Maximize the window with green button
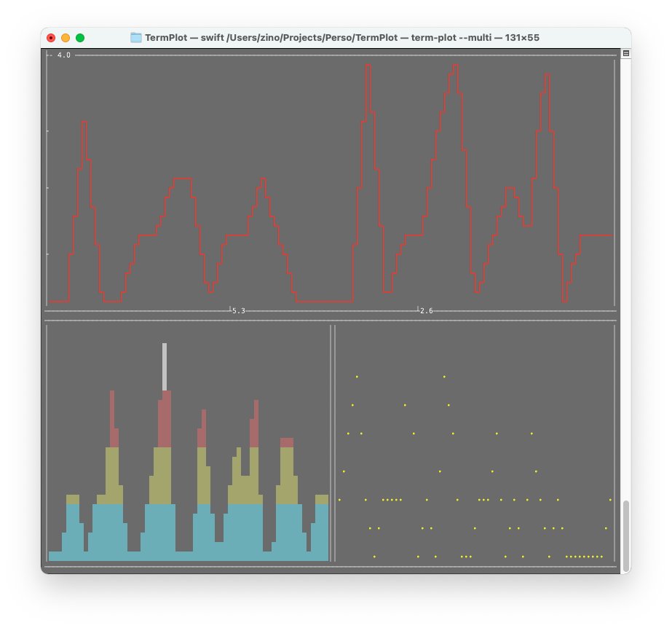Viewport: 672px width, 628px height. coord(80,38)
